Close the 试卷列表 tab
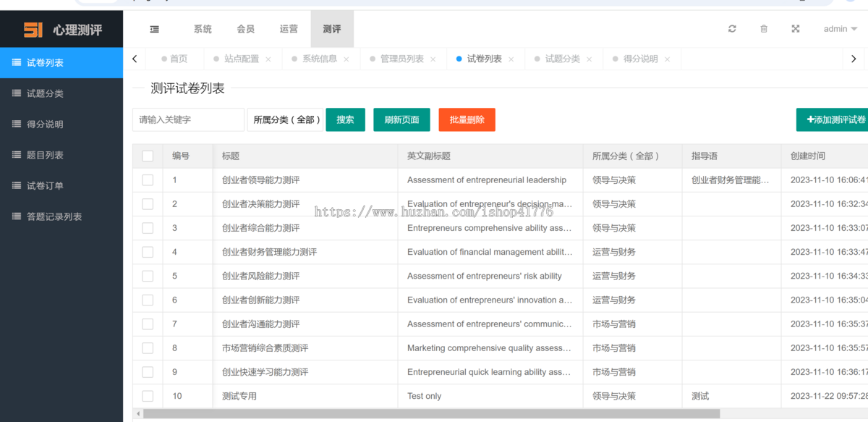Viewport: 868px width, 422px height. [x=511, y=59]
